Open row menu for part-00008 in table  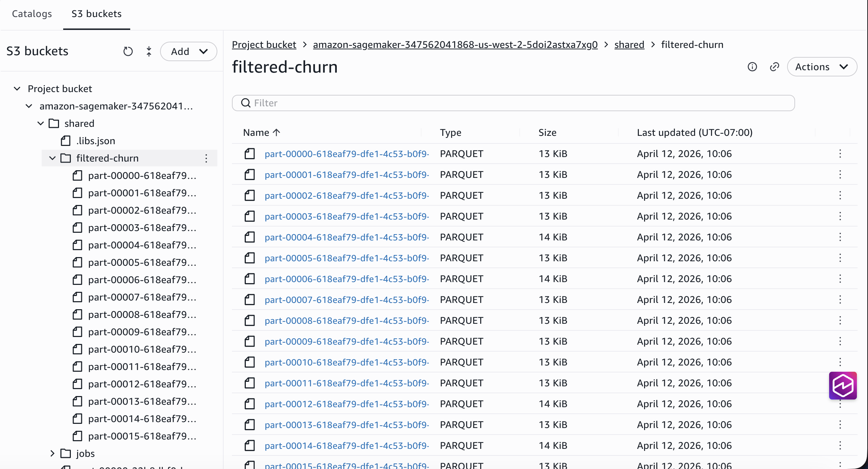click(840, 320)
